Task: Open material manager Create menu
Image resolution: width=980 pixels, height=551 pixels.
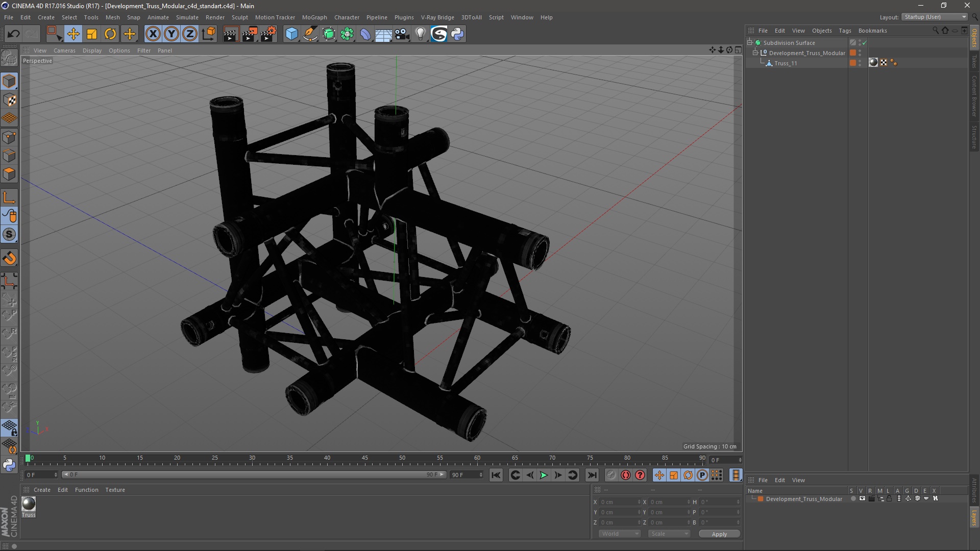Action: [x=42, y=490]
